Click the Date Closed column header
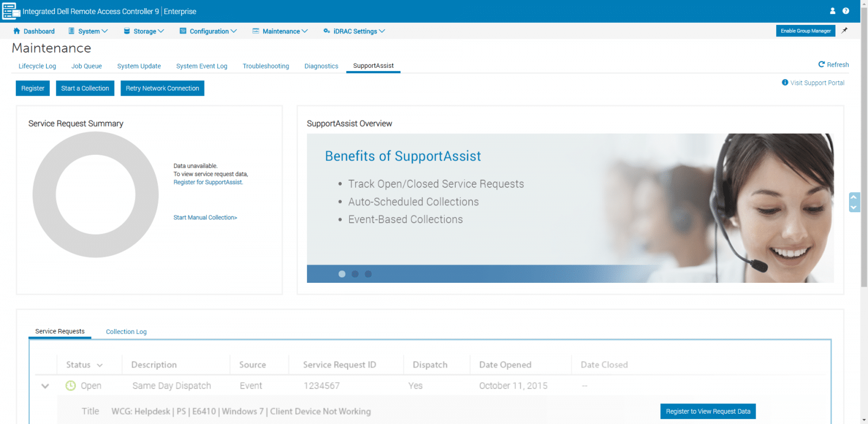The width and height of the screenshot is (868, 424). pyautogui.click(x=604, y=365)
